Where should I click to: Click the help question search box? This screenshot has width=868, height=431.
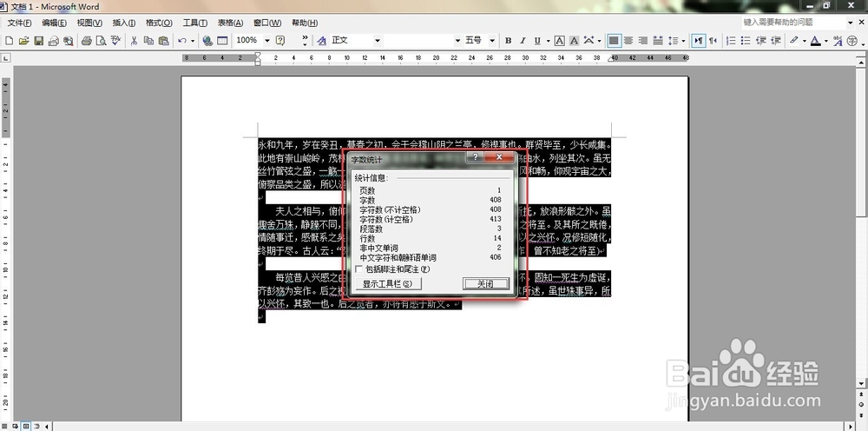tap(794, 23)
